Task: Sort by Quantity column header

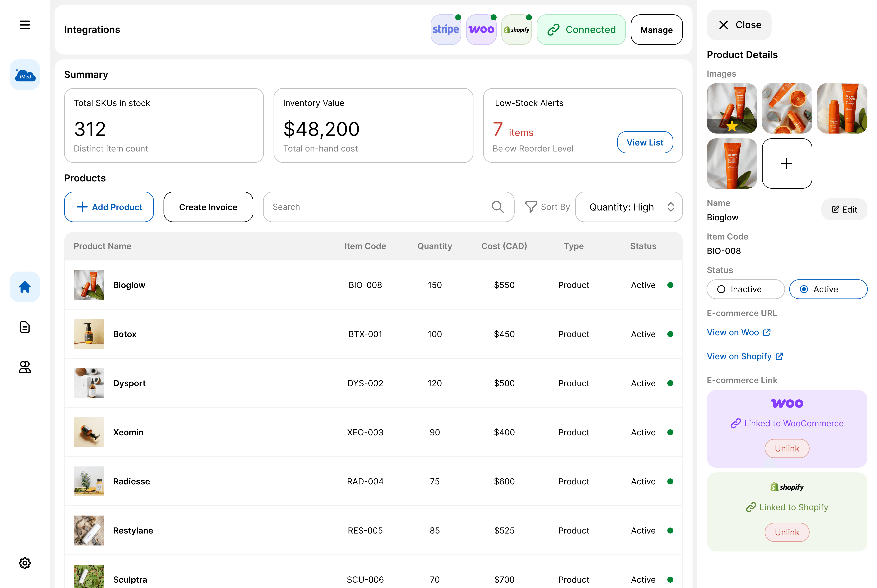Action: [434, 246]
